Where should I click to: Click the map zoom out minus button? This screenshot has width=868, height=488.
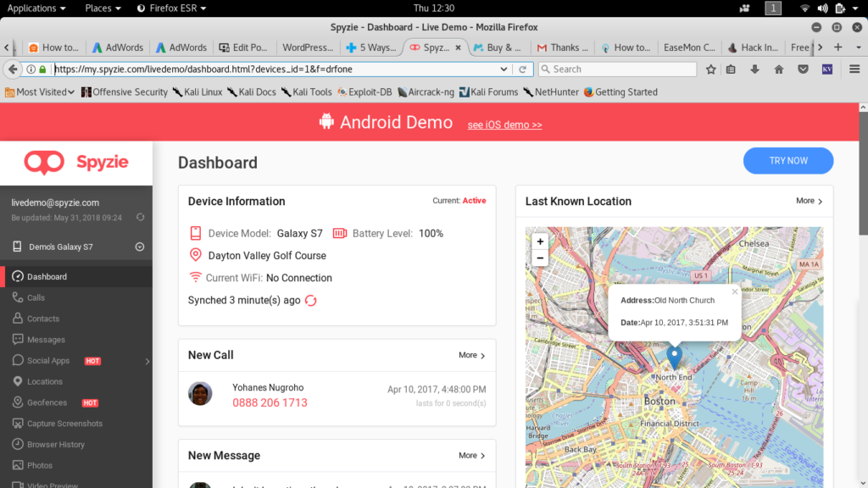click(540, 258)
